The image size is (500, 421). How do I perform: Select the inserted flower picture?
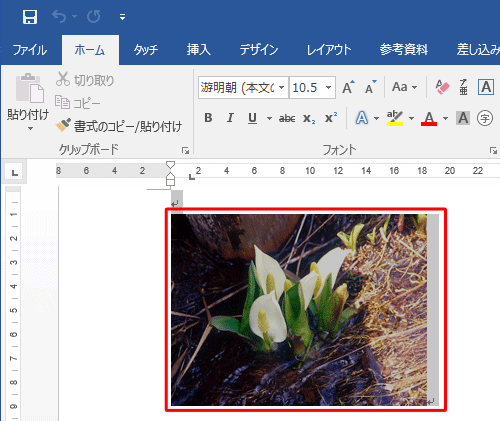(x=299, y=310)
